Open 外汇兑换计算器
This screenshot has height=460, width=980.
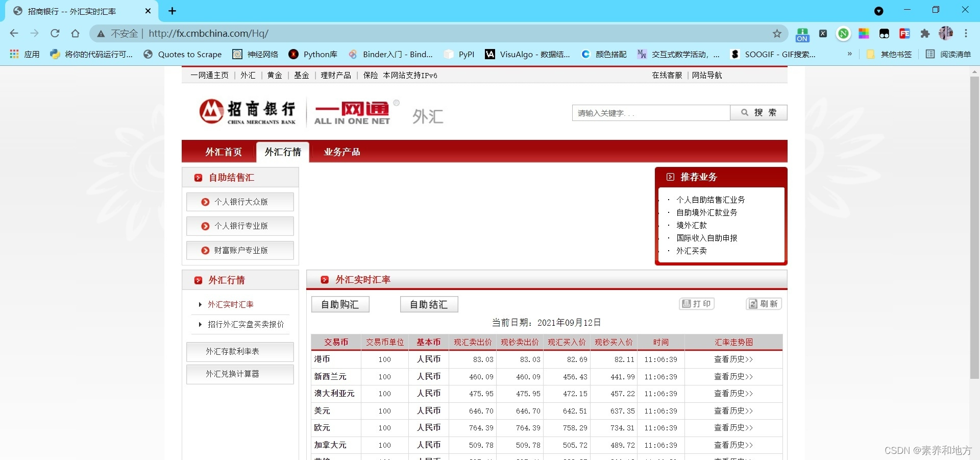coord(240,374)
